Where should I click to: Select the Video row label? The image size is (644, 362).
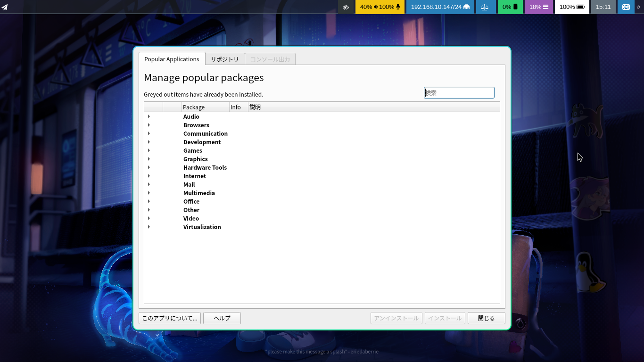[191, 218]
